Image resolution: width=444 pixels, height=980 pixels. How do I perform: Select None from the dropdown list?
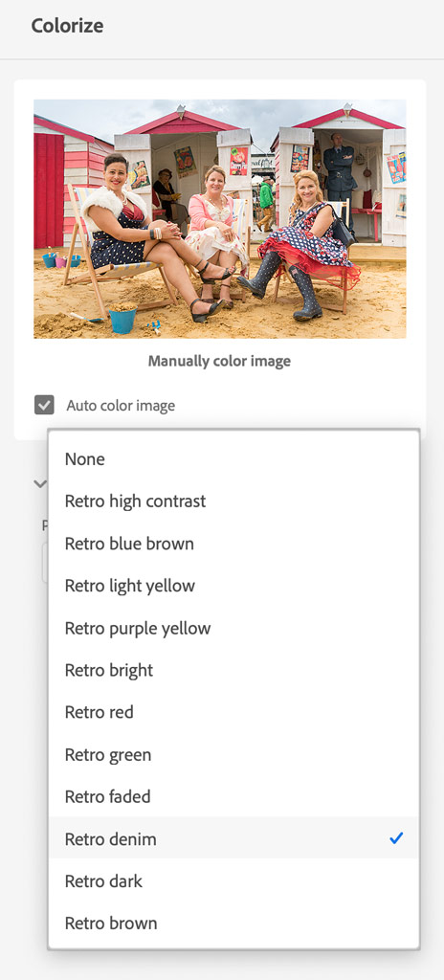233,459
